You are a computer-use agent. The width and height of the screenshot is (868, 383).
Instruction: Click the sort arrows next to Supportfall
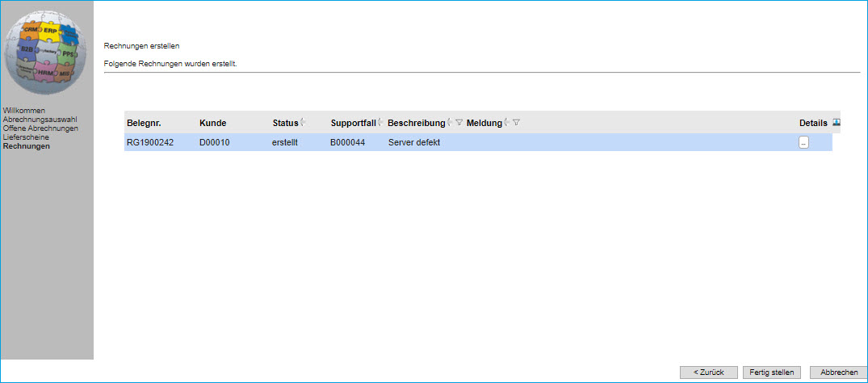(381, 123)
